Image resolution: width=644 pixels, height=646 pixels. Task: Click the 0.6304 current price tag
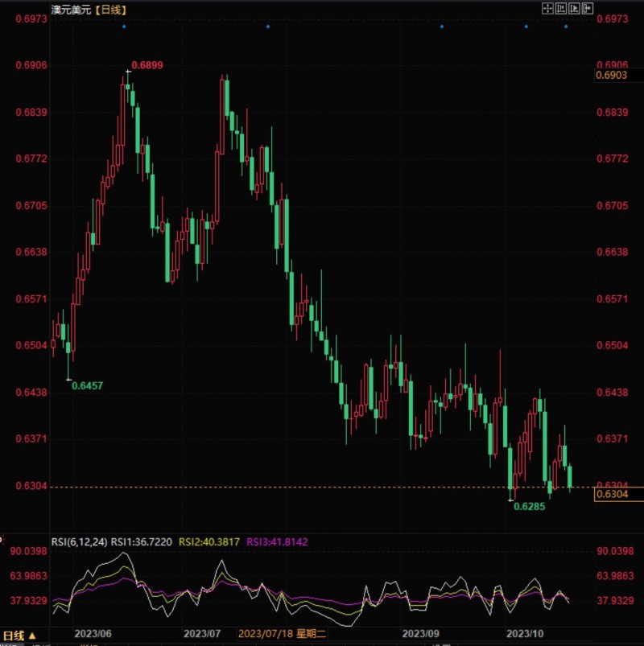point(618,494)
